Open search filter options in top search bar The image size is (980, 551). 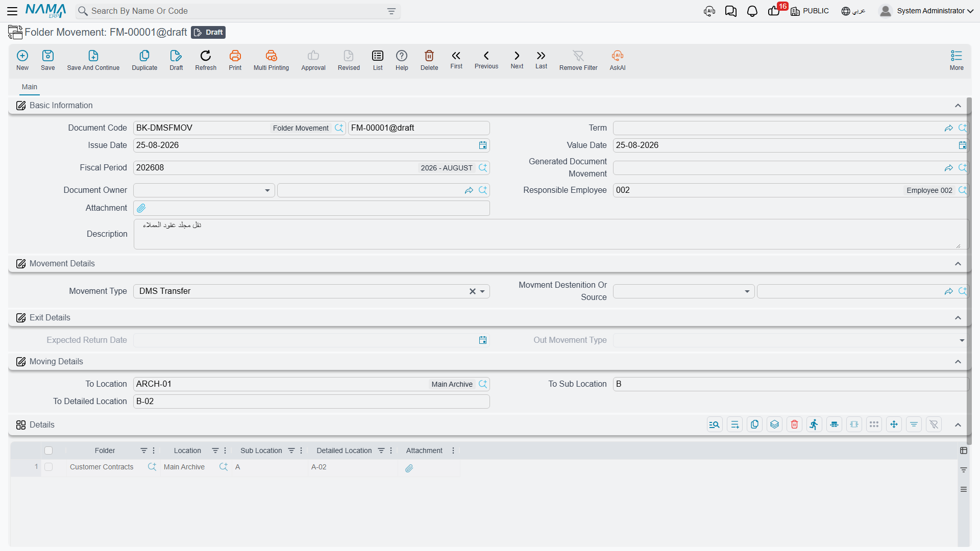point(391,11)
